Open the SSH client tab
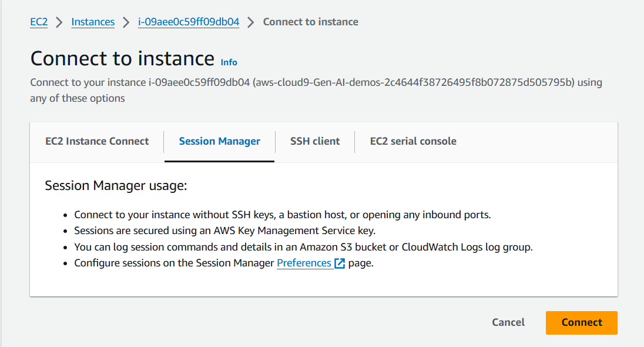Image resolution: width=644 pixels, height=347 pixels. [315, 141]
